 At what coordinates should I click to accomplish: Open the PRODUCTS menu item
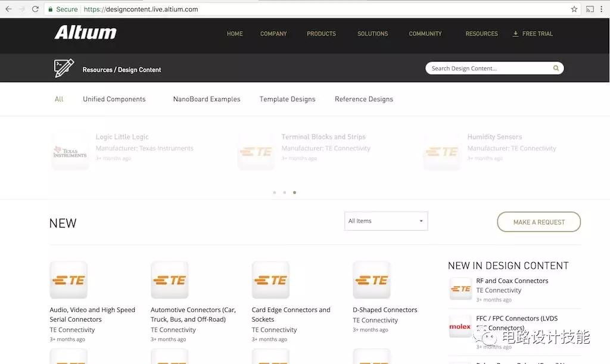(321, 34)
